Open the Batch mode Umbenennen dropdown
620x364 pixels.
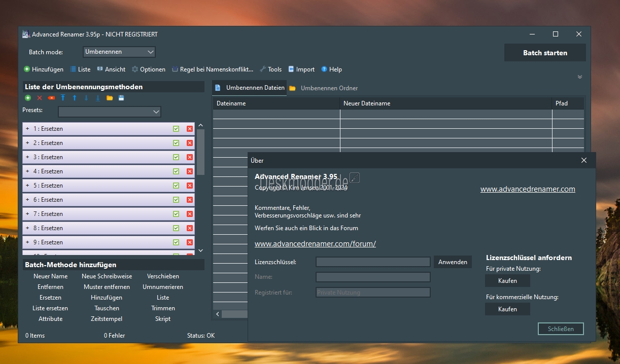coord(119,52)
